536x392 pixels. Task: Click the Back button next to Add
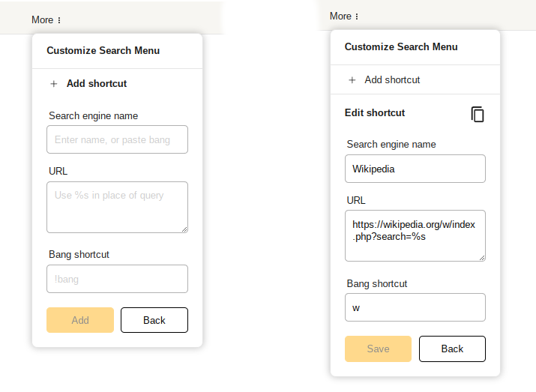154,320
